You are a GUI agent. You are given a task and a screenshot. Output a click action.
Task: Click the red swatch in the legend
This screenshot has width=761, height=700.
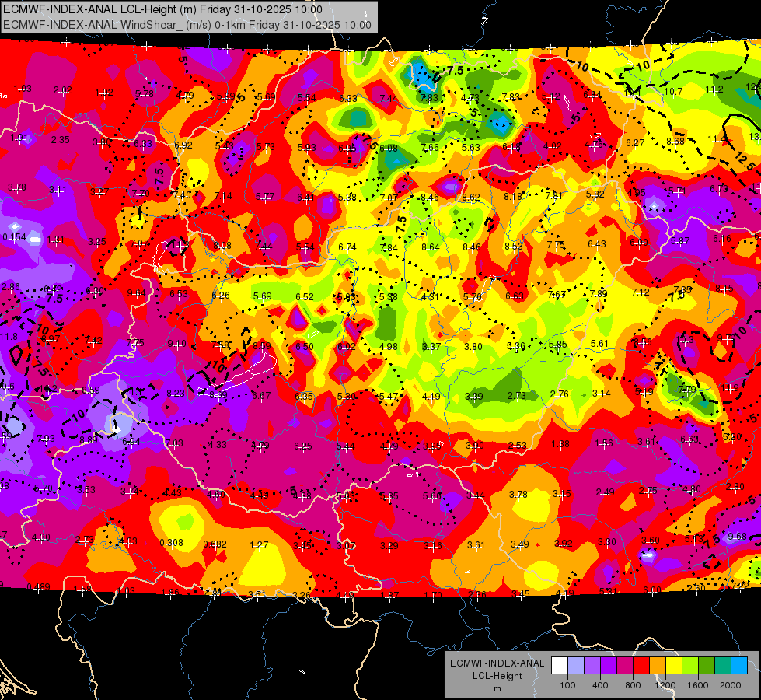(x=641, y=666)
